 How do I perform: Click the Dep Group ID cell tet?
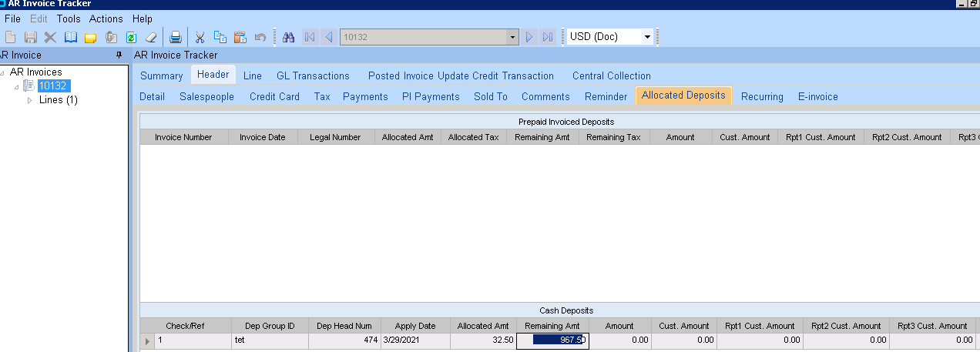click(270, 340)
